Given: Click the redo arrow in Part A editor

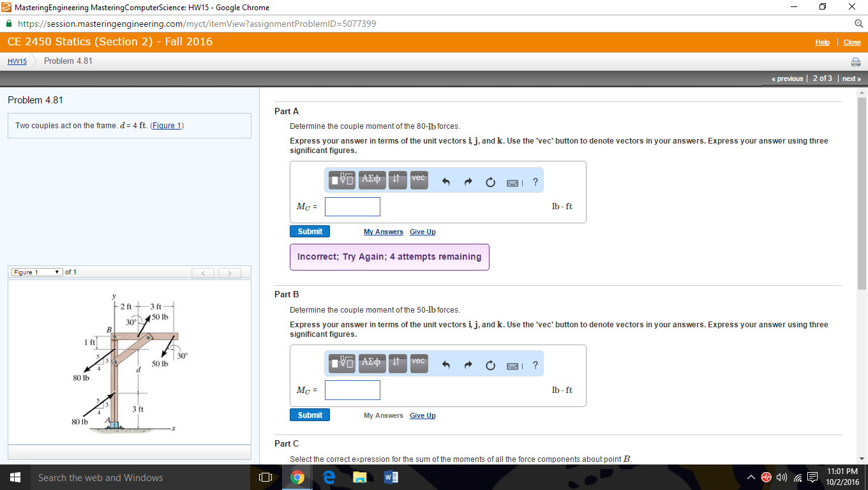Looking at the screenshot, I should click(x=468, y=181).
